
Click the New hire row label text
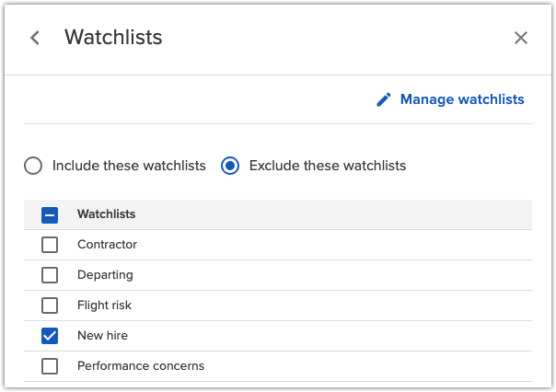(103, 336)
